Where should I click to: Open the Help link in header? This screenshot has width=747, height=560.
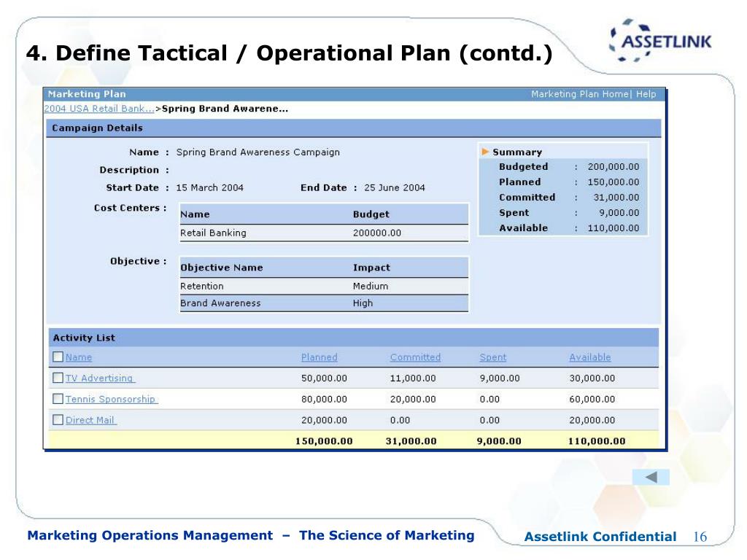(x=646, y=94)
